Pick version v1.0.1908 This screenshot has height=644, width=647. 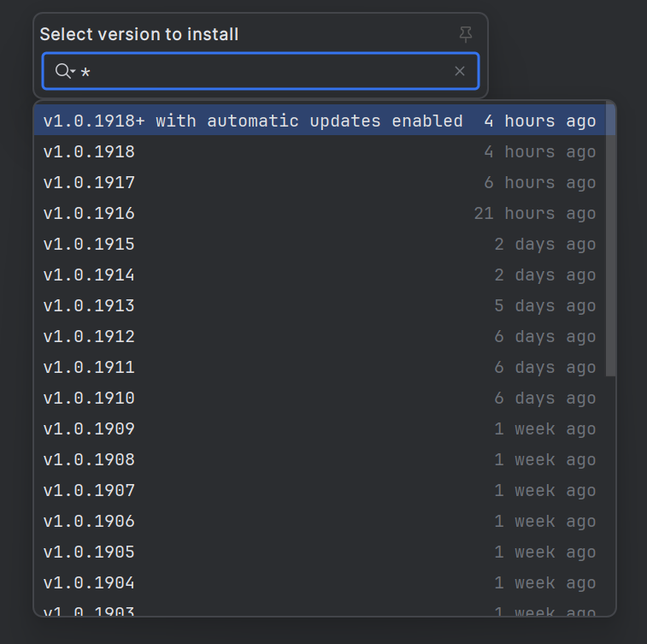[89, 460]
